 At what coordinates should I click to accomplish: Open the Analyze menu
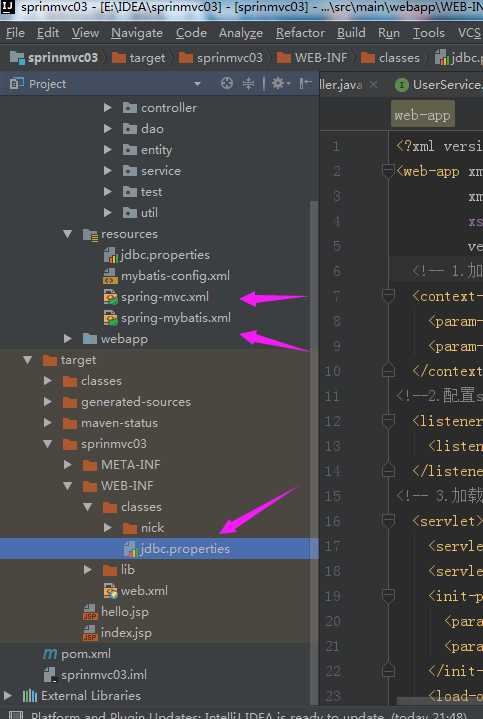click(x=241, y=33)
